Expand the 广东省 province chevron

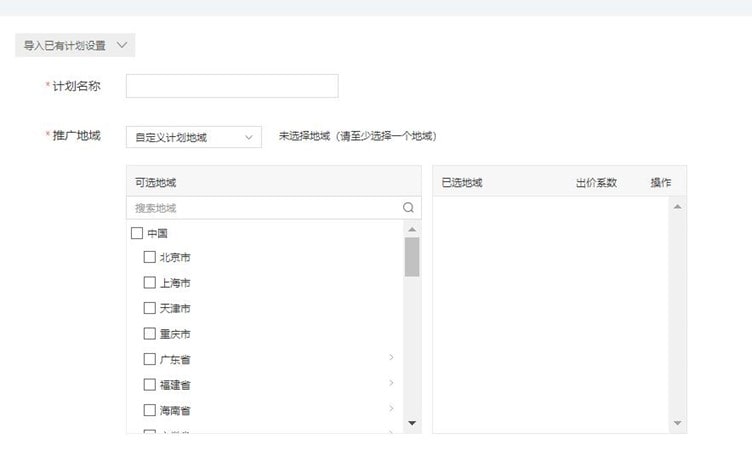tap(391, 358)
